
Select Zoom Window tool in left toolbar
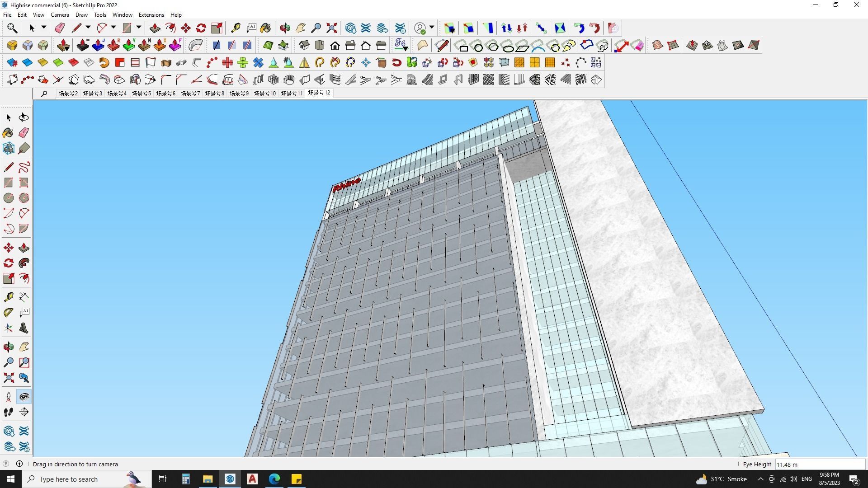tap(24, 362)
